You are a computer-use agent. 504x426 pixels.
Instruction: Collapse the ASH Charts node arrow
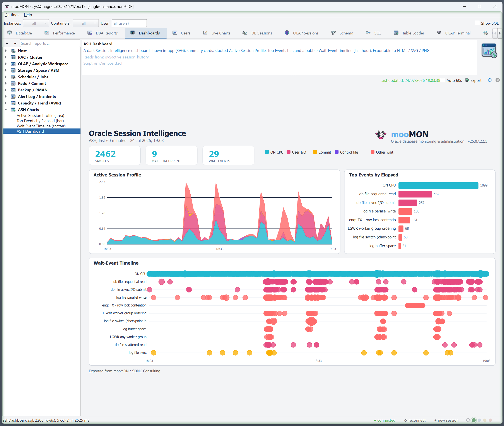tap(6, 110)
